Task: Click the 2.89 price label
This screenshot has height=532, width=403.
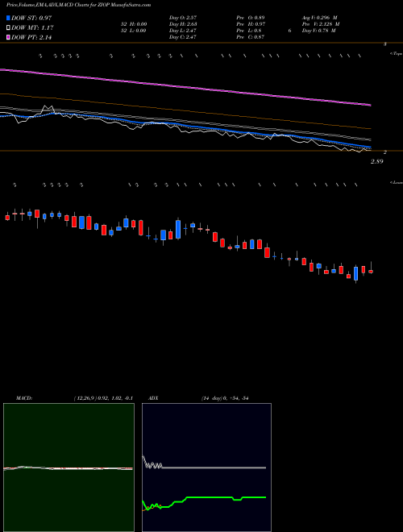Action: point(377,161)
